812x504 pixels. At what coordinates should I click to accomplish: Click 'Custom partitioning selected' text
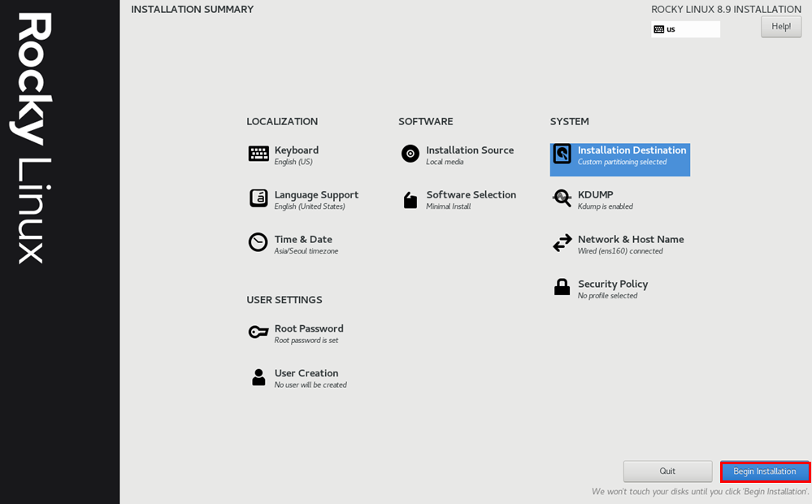[x=622, y=162]
